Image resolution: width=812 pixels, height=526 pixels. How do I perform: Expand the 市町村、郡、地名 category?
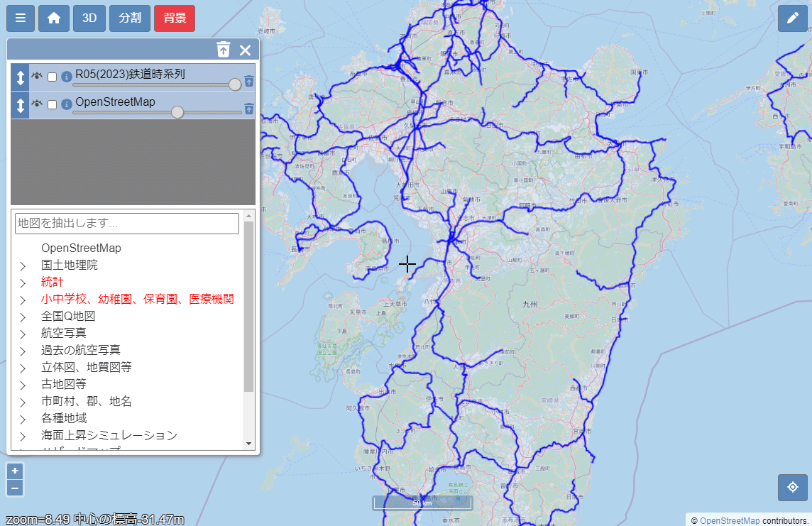(x=23, y=402)
